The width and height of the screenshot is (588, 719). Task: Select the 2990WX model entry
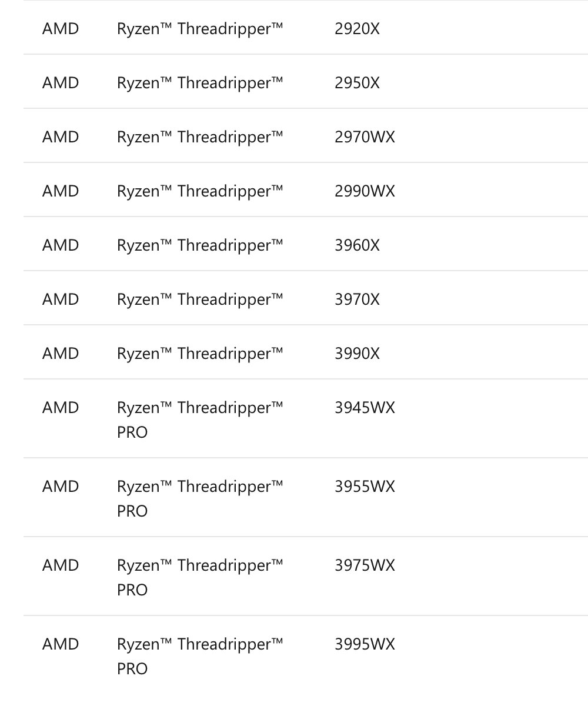click(x=365, y=191)
